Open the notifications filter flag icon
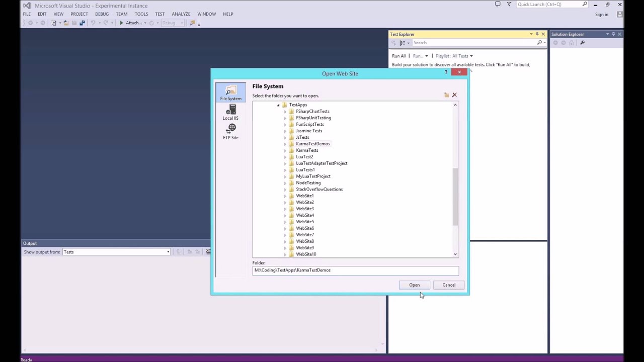The height and width of the screenshot is (362, 644). pyautogui.click(x=509, y=5)
